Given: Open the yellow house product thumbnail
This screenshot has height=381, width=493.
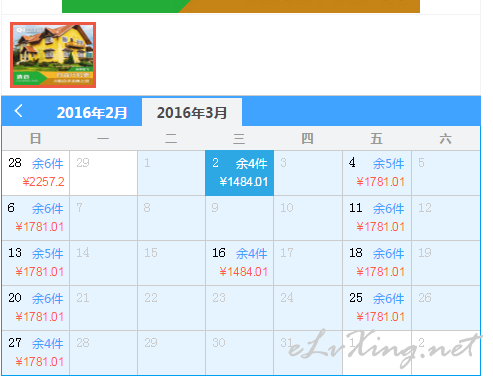Looking at the screenshot, I should click(53, 55).
